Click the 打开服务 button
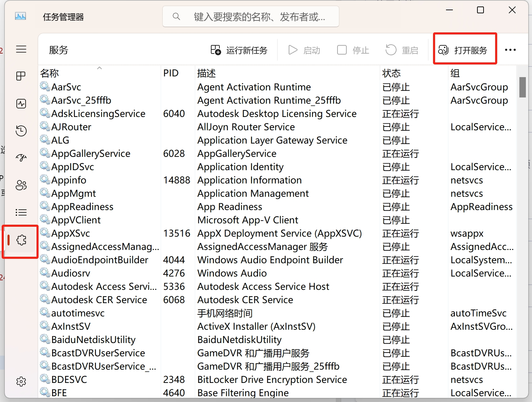The height and width of the screenshot is (402, 532). [465, 50]
